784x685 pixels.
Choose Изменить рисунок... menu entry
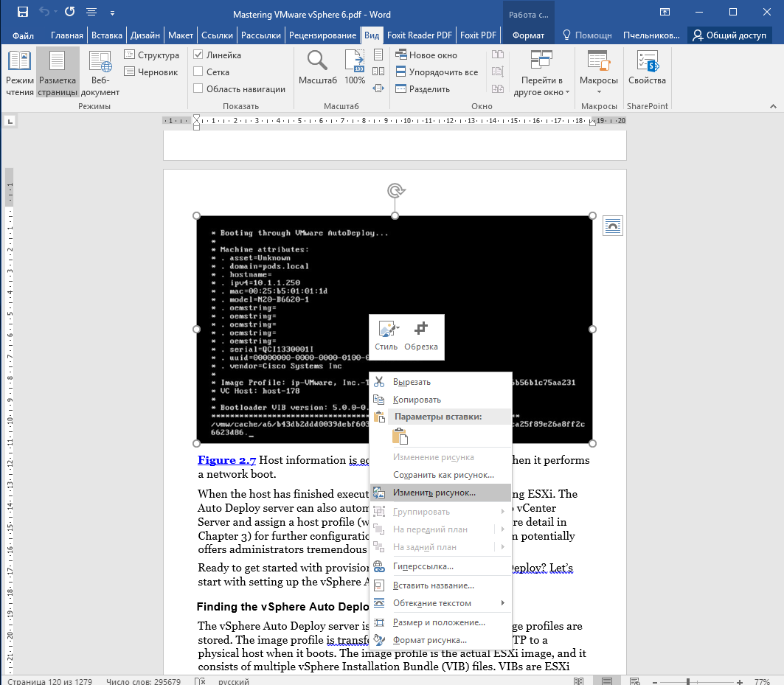[441, 493]
